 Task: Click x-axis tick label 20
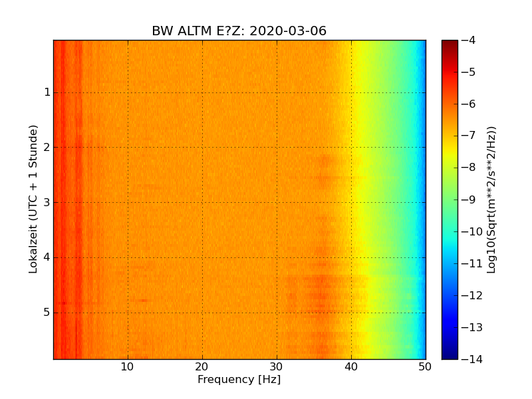[x=202, y=367]
